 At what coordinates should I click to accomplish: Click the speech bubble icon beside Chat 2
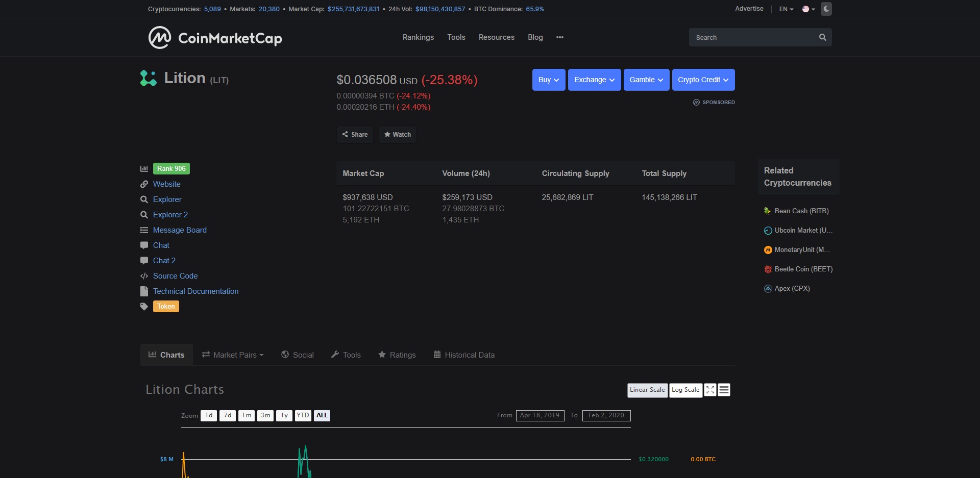point(144,261)
